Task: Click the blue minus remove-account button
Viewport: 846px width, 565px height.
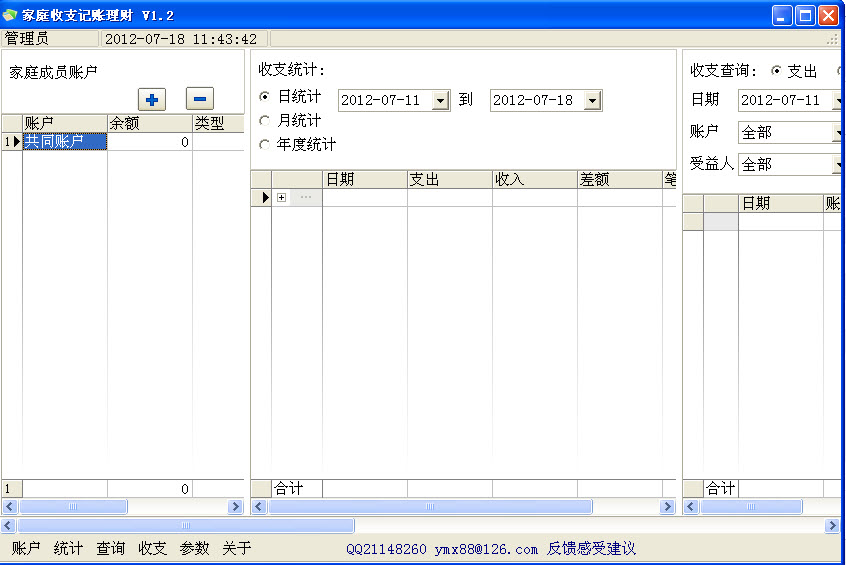Action: click(x=200, y=99)
